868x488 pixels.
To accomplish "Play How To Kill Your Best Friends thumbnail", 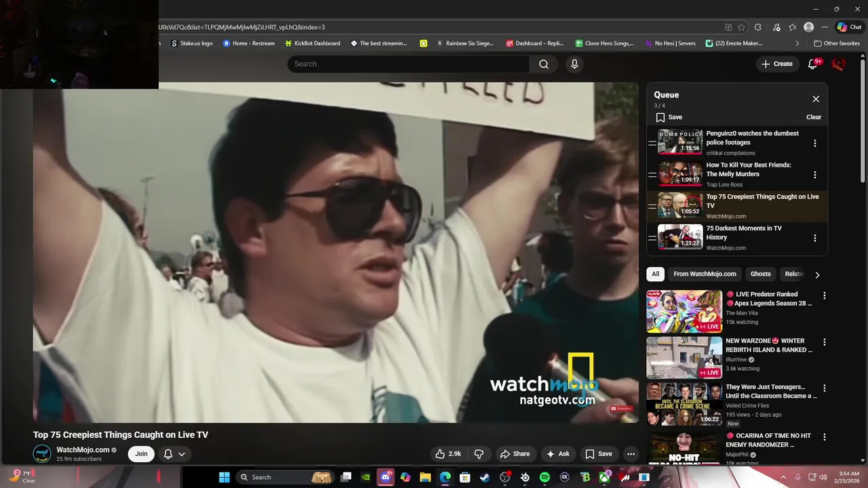I will pyautogui.click(x=680, y=174).
